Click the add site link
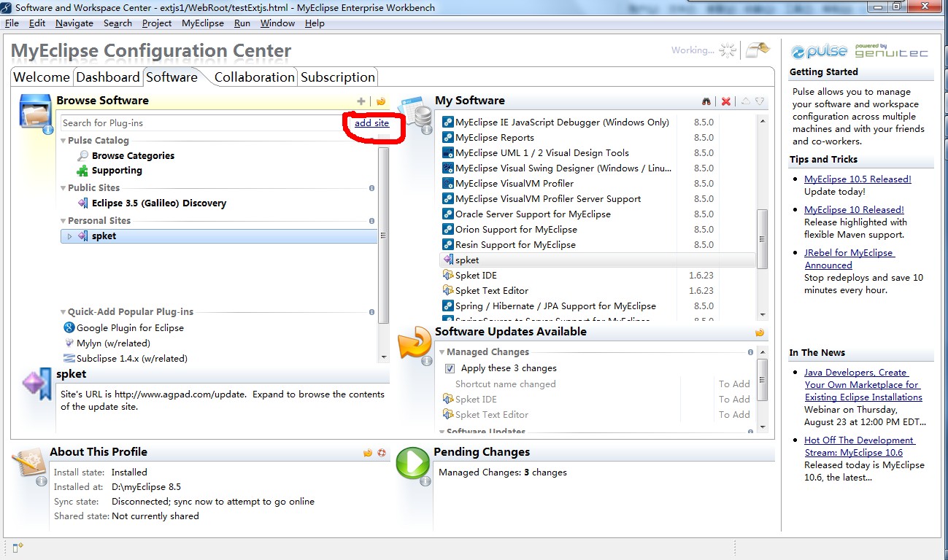The height and width of the screenshot is (560, 948). [x=371, y=123]
